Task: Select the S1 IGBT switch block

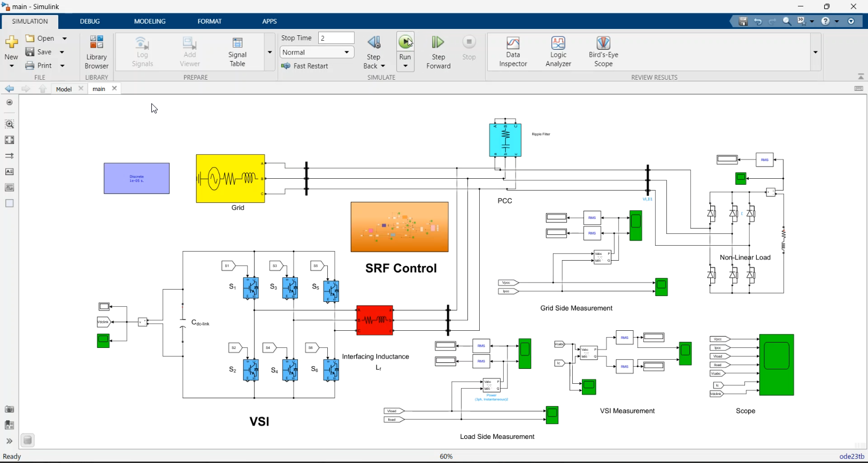Action: [x=251, y=287]
